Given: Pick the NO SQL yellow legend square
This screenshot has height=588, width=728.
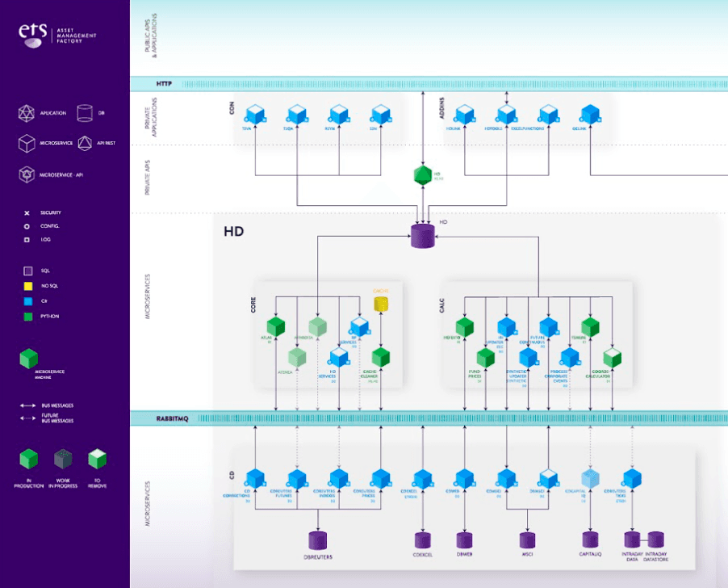Looking at the screenshot, I should (x=28, y=286).
